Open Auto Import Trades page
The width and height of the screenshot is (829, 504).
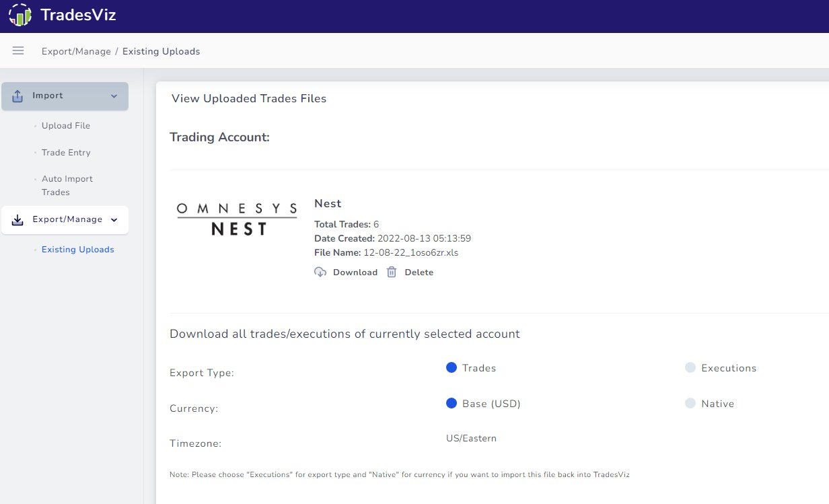pos(67,186)
